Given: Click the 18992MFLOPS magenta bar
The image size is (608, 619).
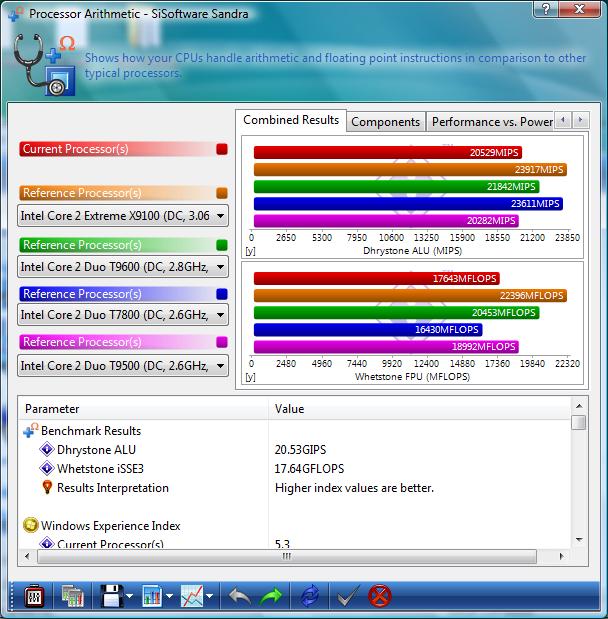Looking at the screenshot, I should [x=386, y=346].
